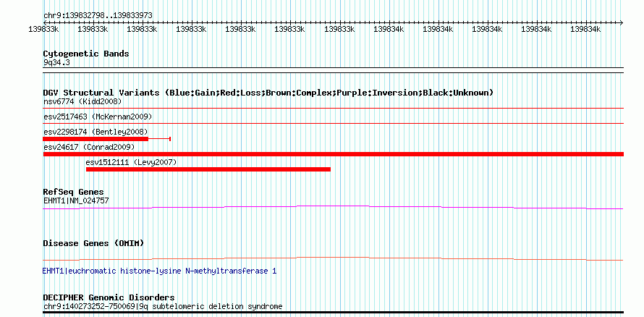Open variant esv1512111 (Levy2007) label
The width and height of the screenshot is (644, 317).
tap(131, 163)
